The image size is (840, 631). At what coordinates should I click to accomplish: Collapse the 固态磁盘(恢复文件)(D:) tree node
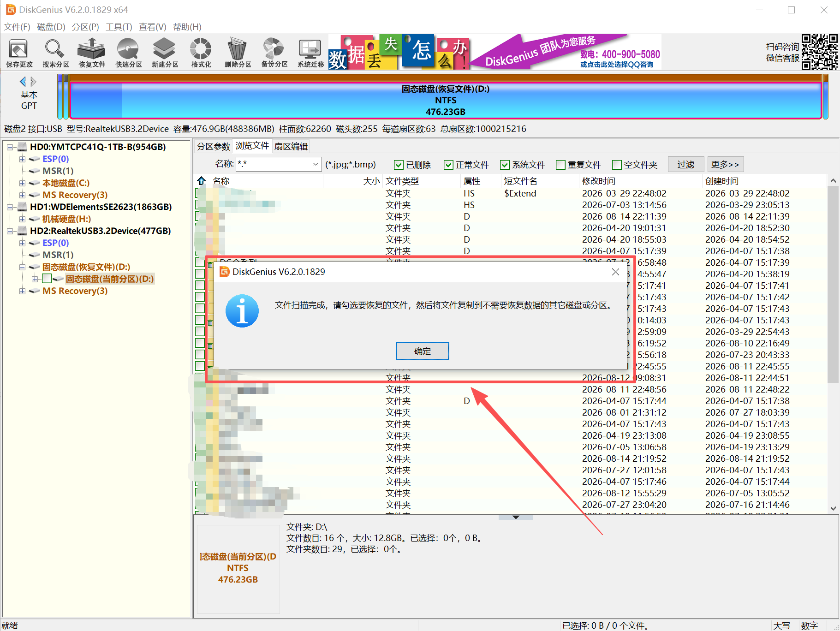(22, 267)
